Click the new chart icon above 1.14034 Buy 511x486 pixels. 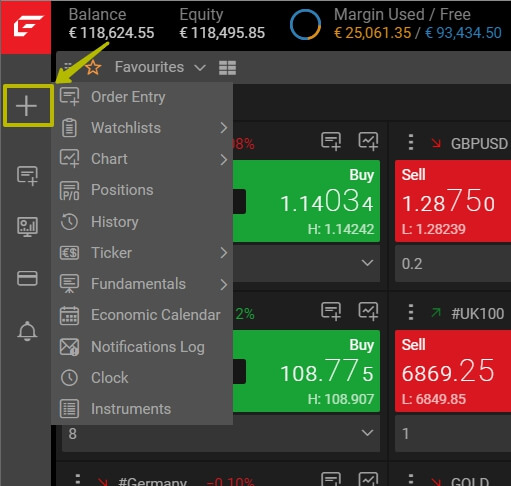tap(368, 141)
